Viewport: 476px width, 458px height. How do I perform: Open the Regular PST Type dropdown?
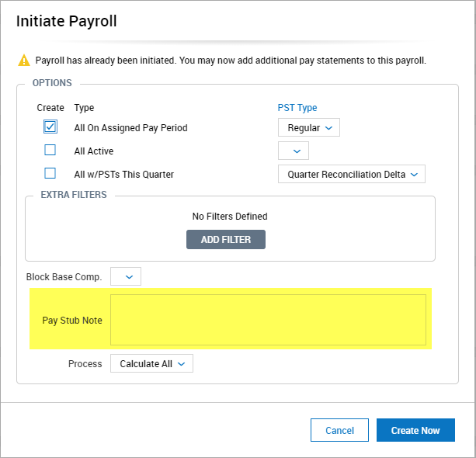(308, 127)
